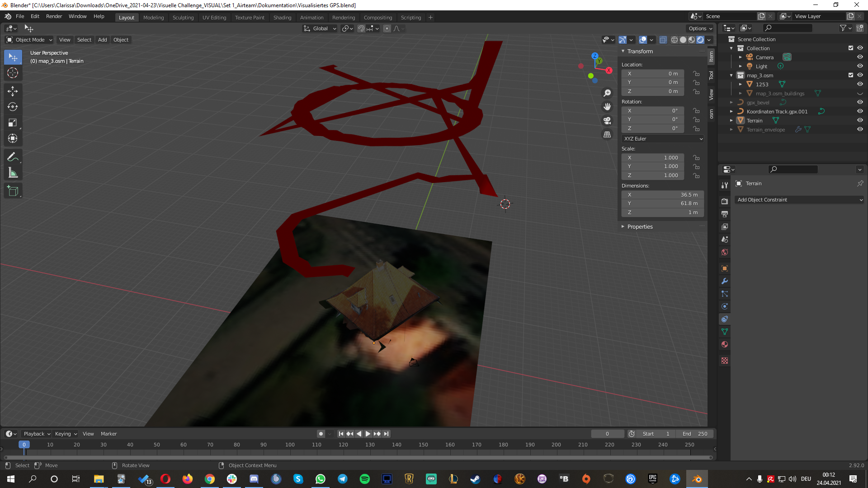Switch to the Shading workspace tab
868x488 pixels.
[x=282, y=18]
